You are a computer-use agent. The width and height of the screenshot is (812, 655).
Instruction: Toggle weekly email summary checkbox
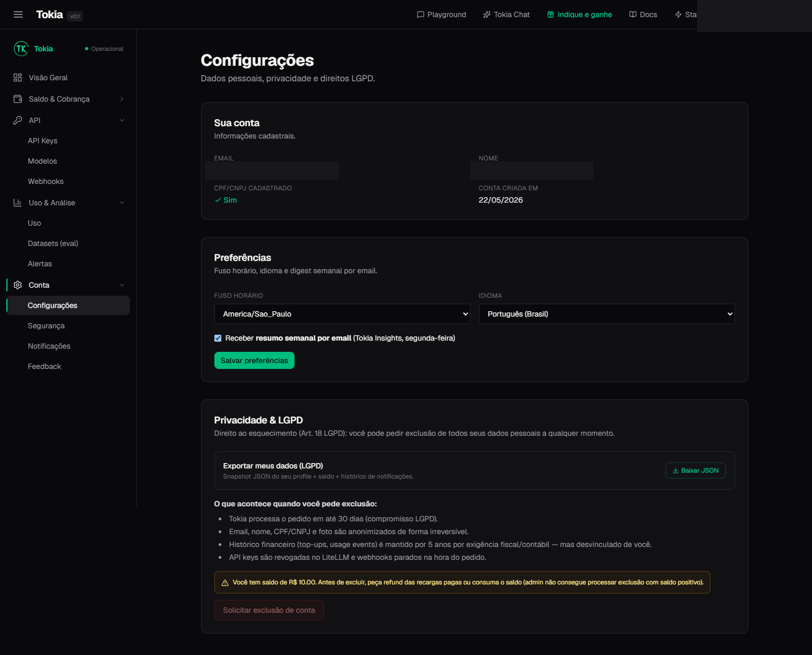point(218,338)
